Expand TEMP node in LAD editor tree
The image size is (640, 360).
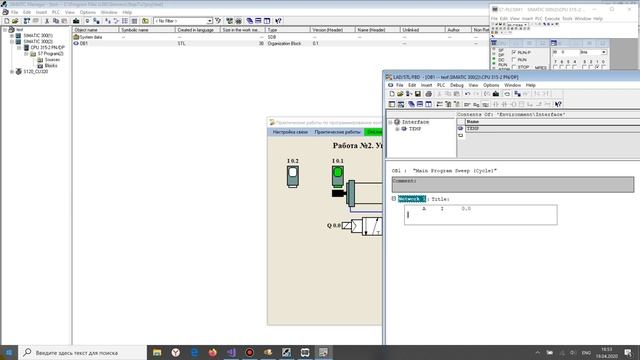[397, 129]
